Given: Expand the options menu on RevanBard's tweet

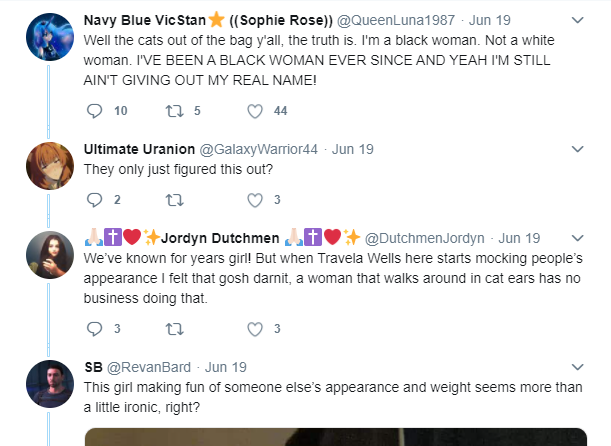Looking at the screenshot, I should click(577, 367).
